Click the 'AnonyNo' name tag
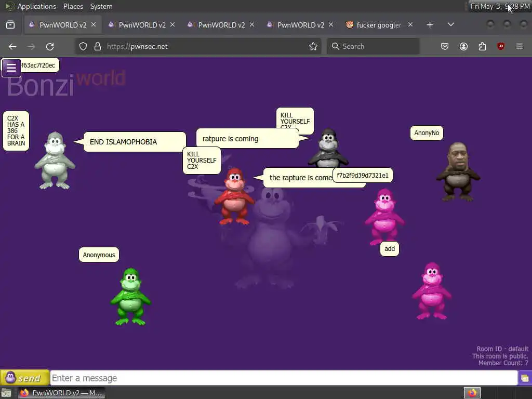The height and width of the screenshot is (399, 532). coord(427,133)
